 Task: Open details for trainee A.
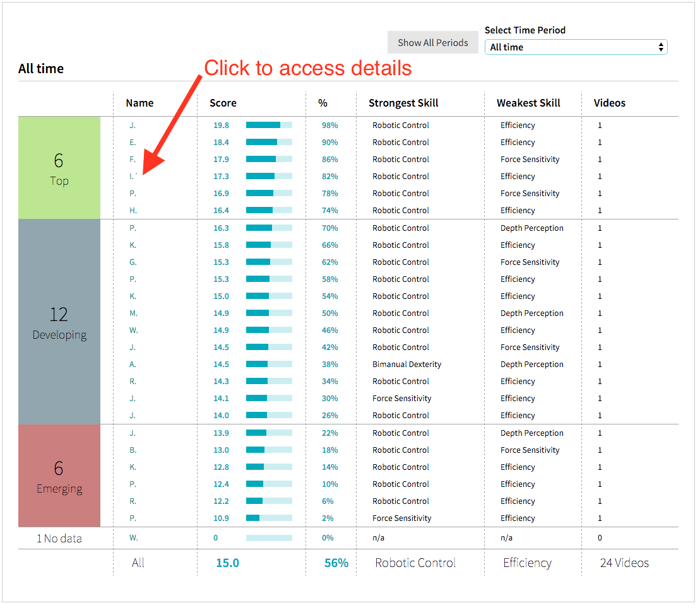click(x=133, y=365)
